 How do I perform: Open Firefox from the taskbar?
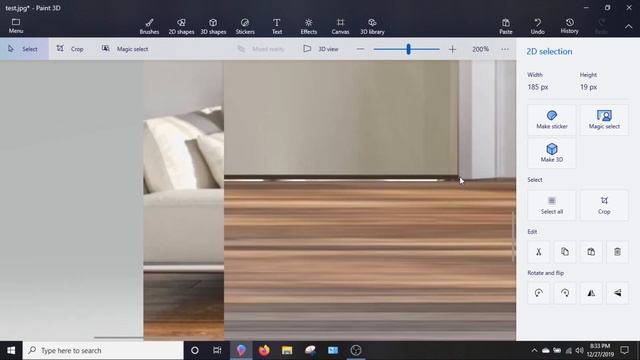click(264, 350)
